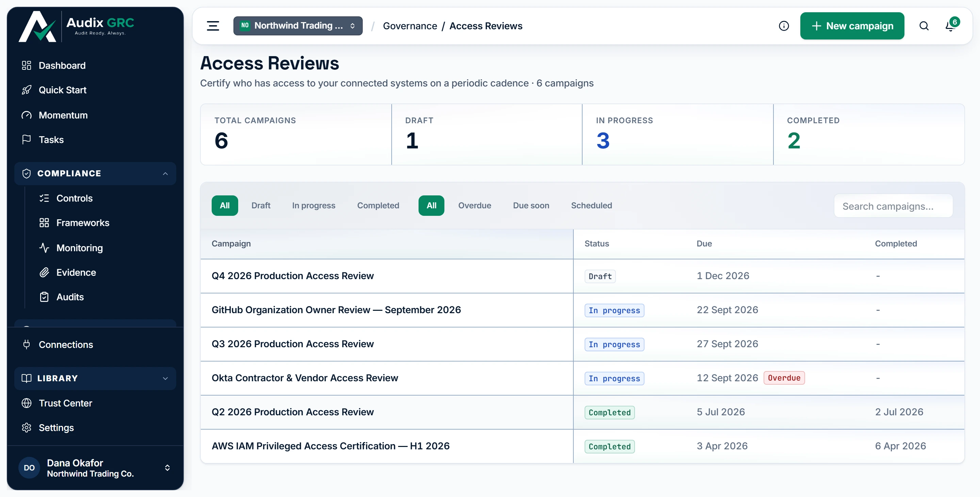Go to Governance breadcrumb
This screenshot has height=497, width=980.
(410, 26)
